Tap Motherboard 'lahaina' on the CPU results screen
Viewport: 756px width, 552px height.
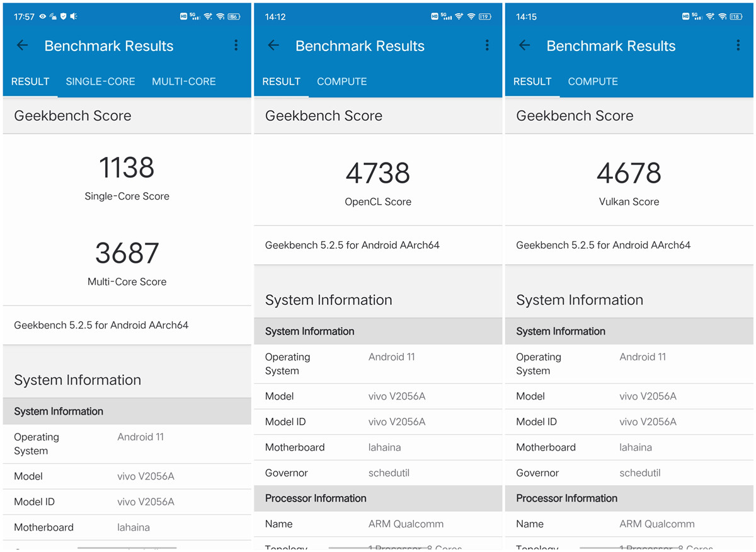(134, 527)
